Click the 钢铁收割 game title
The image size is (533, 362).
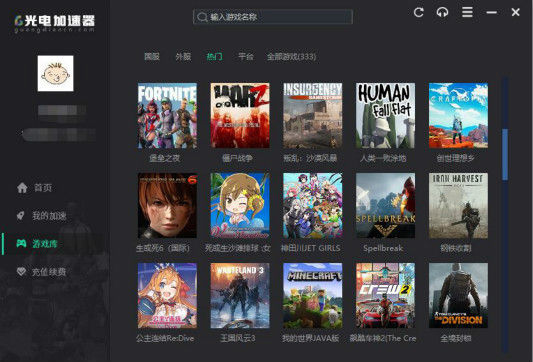[x=456, y=248]
